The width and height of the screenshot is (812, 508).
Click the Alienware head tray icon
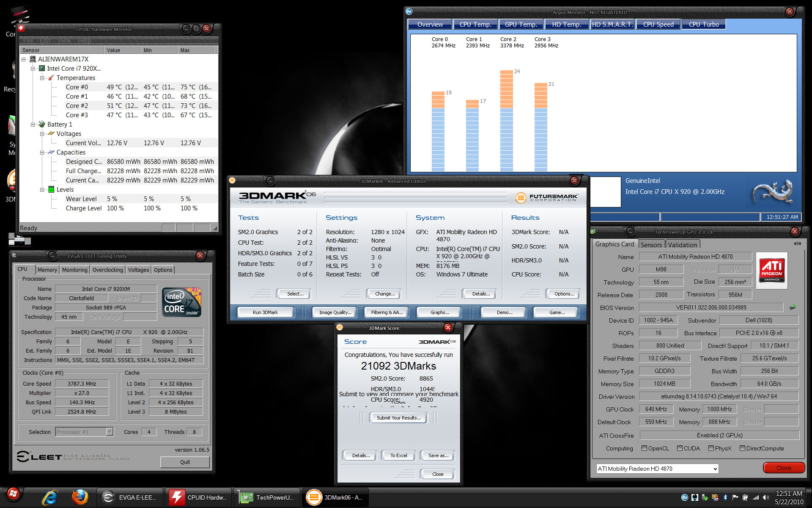click(694, 497)
